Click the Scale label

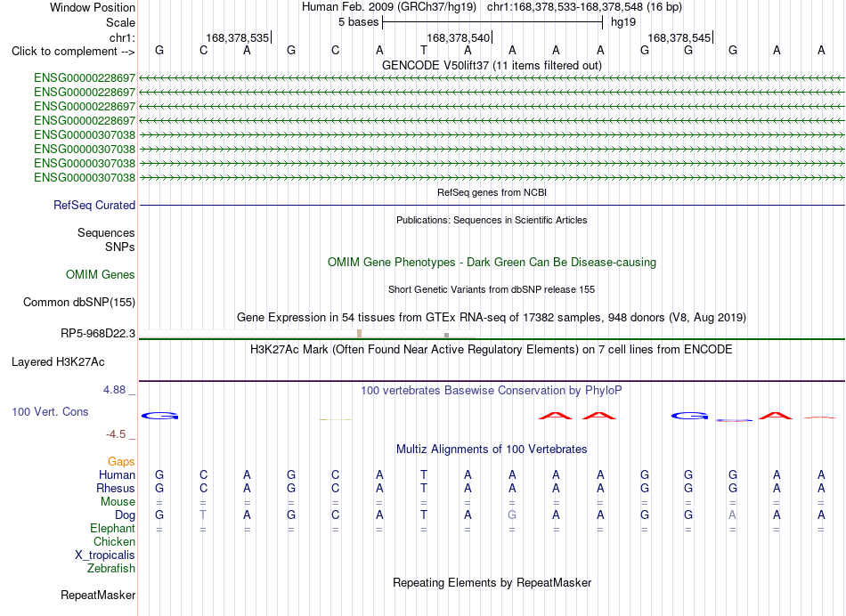[x=120, y=22]
